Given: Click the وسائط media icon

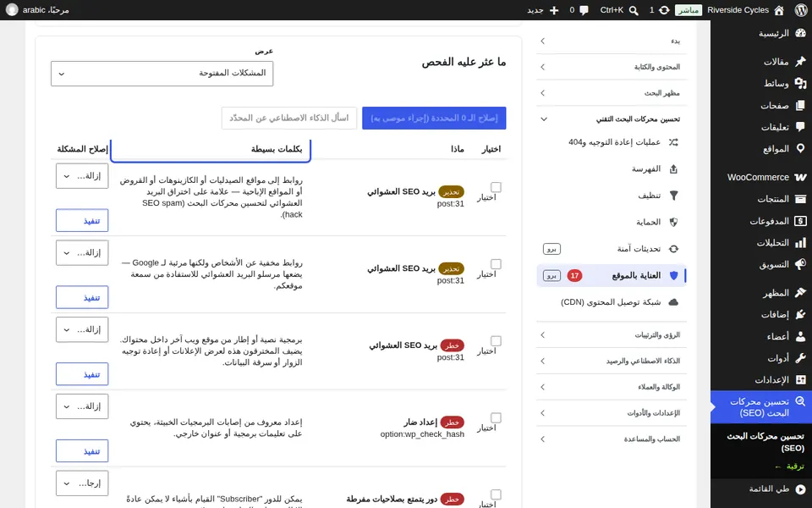Looking at the screenshot, I should 801,84.
